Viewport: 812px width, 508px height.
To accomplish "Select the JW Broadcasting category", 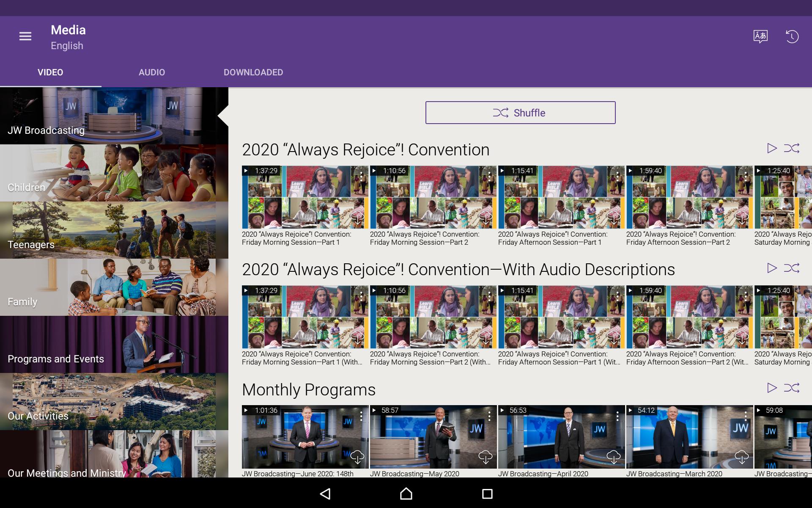I will pos(114,116).
